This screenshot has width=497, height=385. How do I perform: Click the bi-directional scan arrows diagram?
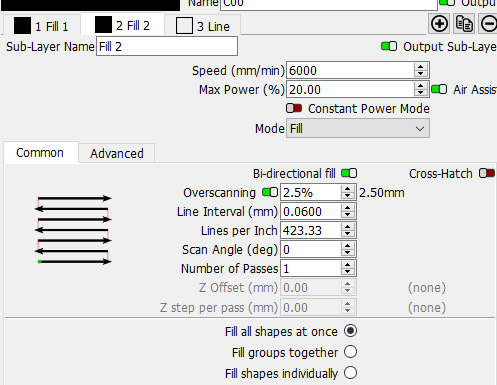[73, 230]
